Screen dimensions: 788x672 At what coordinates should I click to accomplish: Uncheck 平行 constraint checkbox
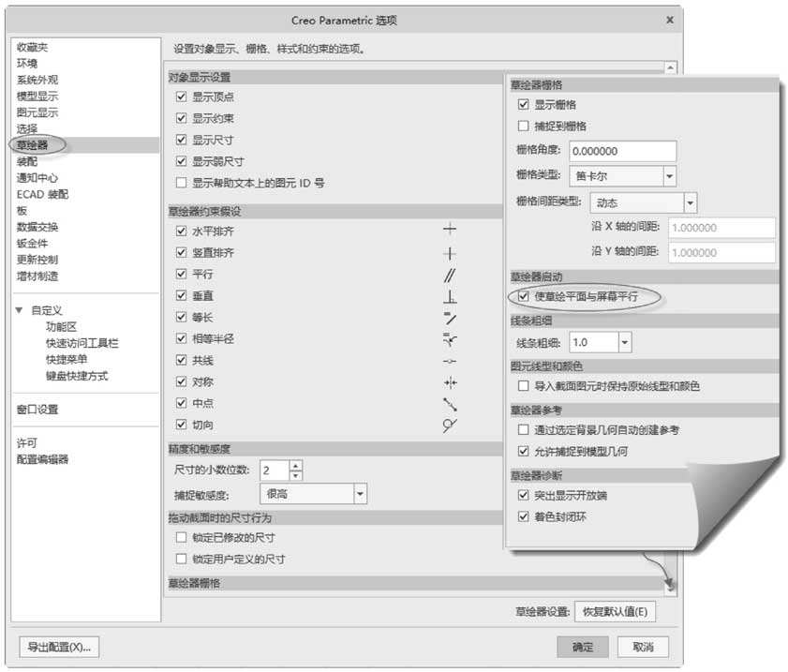click(x=182, y=274)
